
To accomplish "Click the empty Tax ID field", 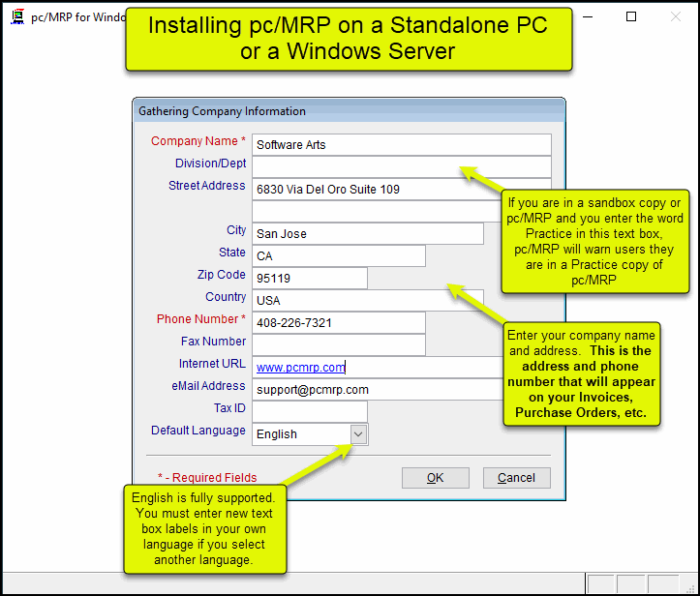I will click(310, 412).
